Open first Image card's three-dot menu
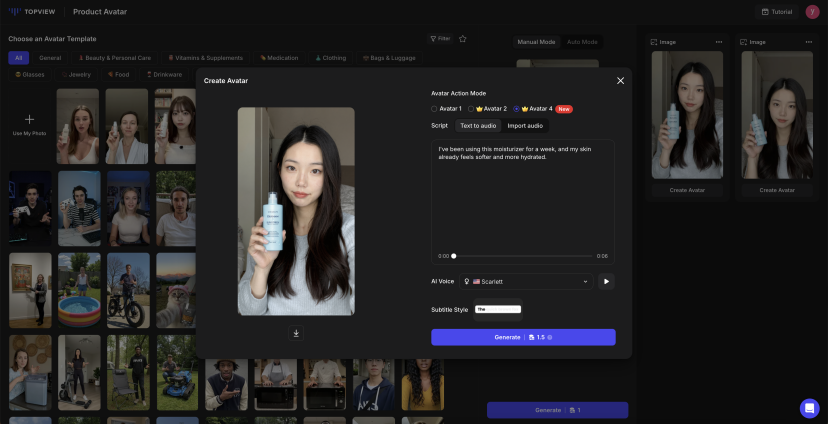This screenshot has height=424, width=828. pos(719,42)
